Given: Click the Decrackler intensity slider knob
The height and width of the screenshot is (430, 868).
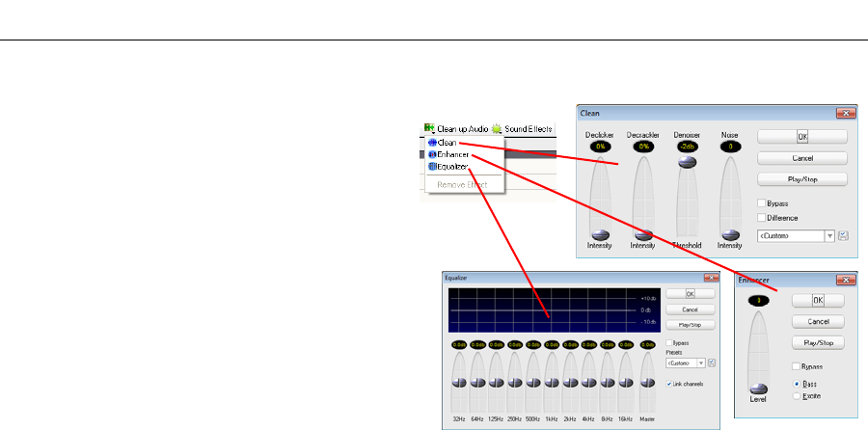Looking at the screenshot, I should [x=642, y=234].
